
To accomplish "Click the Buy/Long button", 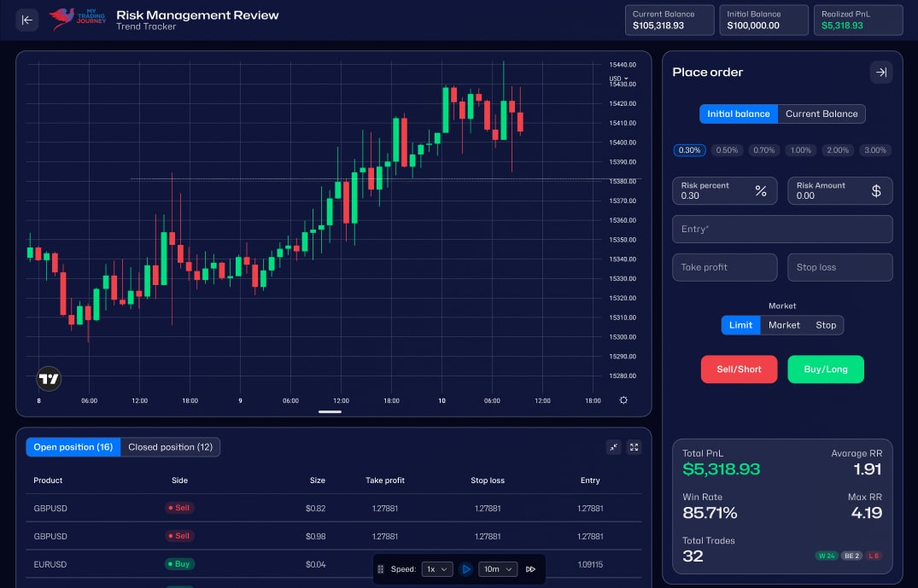I will [825, 370].
